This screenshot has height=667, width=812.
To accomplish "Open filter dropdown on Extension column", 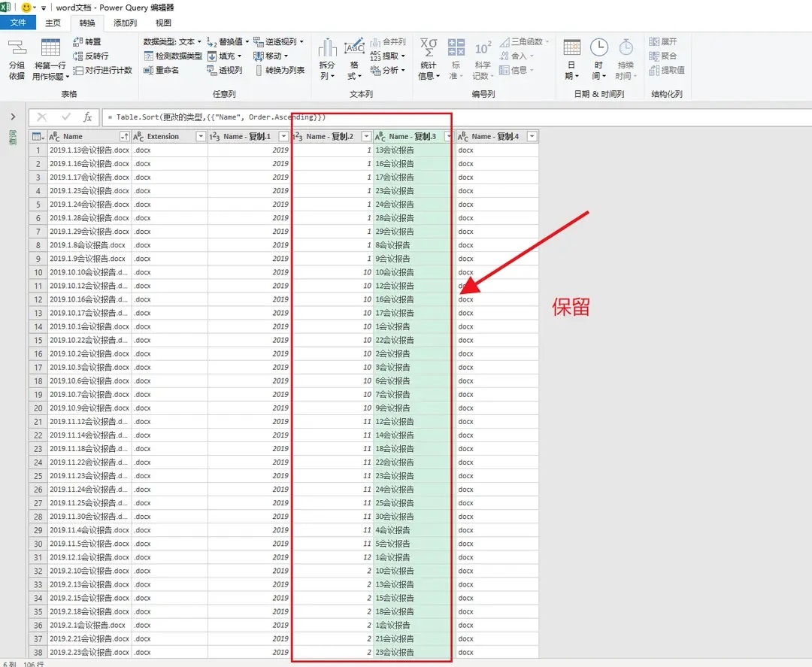I will 200,137.
